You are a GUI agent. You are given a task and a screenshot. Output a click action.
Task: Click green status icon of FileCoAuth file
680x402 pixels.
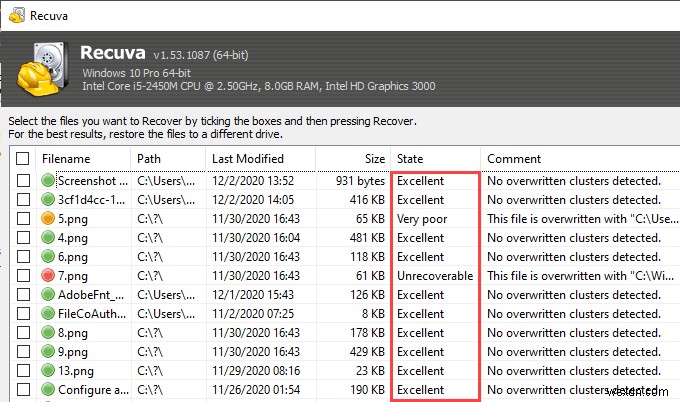pyautogui.click(x=48, y=314)
